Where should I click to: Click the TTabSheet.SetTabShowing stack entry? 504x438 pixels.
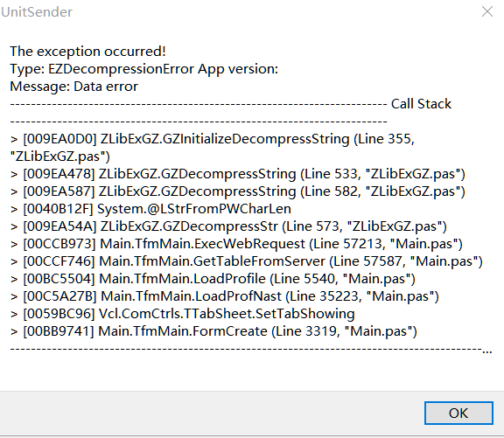point(182,314)
